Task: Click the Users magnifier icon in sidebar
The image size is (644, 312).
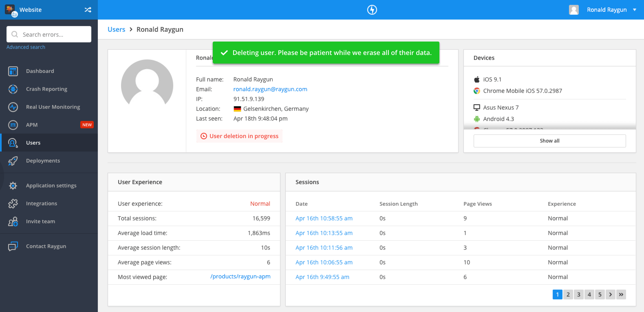Action: coord(13,143)
